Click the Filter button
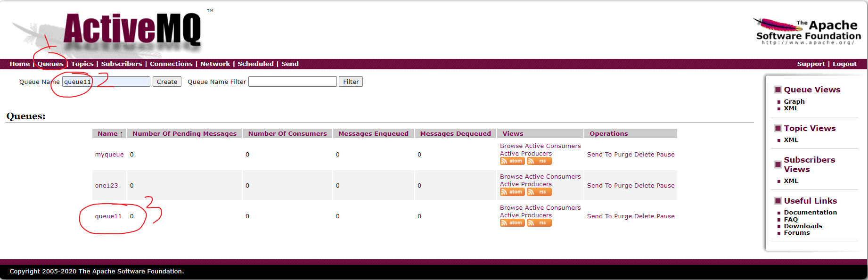 [x=351, y=82]
